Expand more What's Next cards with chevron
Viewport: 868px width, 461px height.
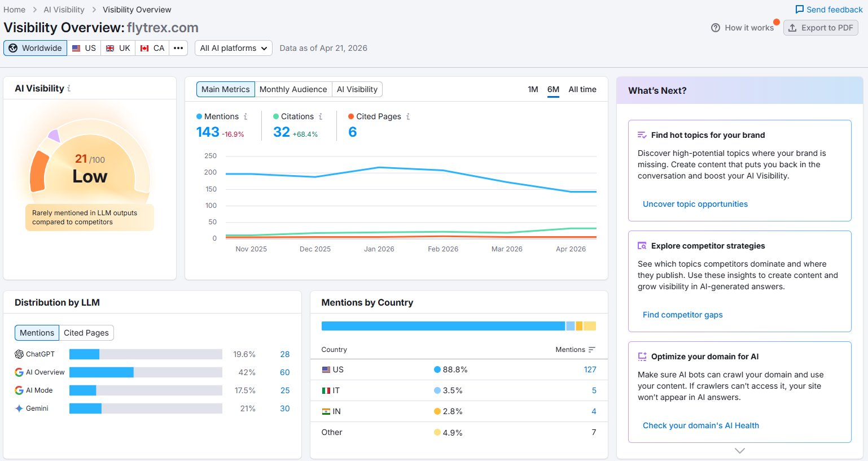[x=740, y=451]
